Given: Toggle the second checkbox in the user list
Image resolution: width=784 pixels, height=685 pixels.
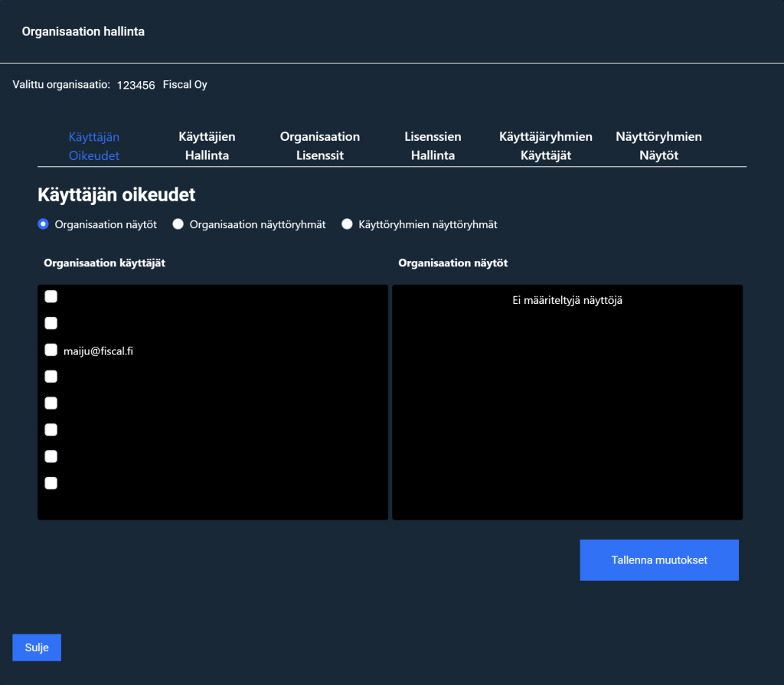Looking at the screenshot, I should (x=51, y=323).
